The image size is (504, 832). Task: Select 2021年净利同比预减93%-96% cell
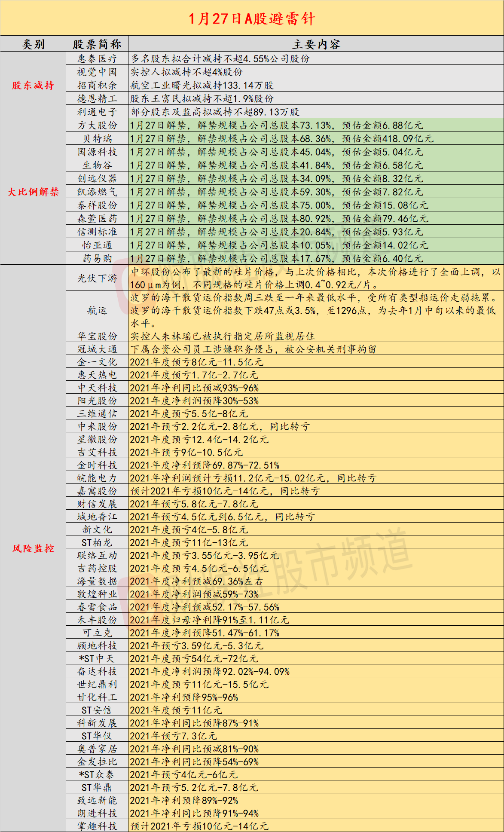click(x=316, y=388)
